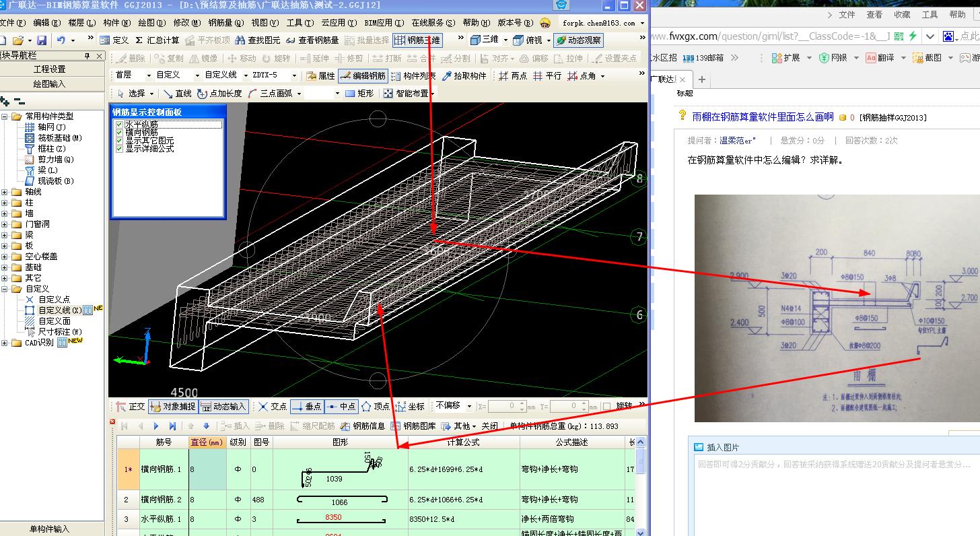Select 筏板基础(M) tree item
Viewport: 980px width, 536px height.
pos(60,138)
